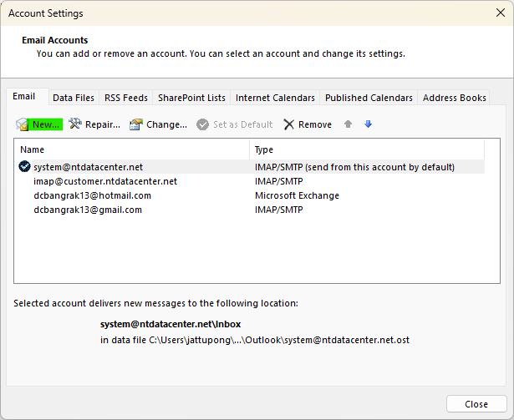Switch to Published Calendars tab
This screenshot has width=514, height=420.
click(369, 98)
